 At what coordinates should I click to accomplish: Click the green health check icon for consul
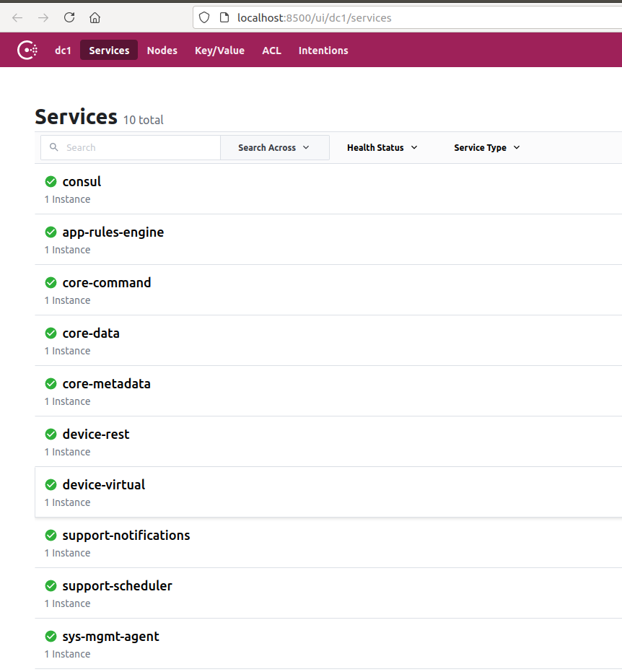[51, 182]
